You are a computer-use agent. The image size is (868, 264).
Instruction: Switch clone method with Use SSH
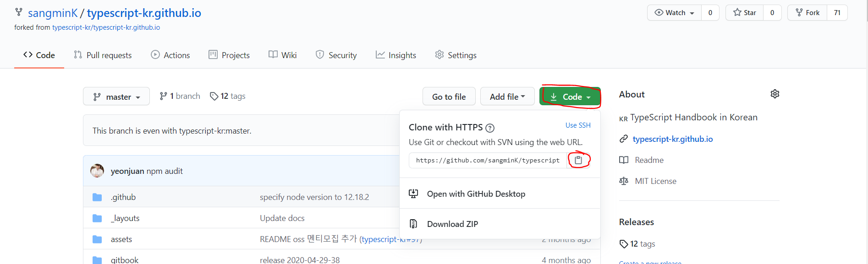578,125
